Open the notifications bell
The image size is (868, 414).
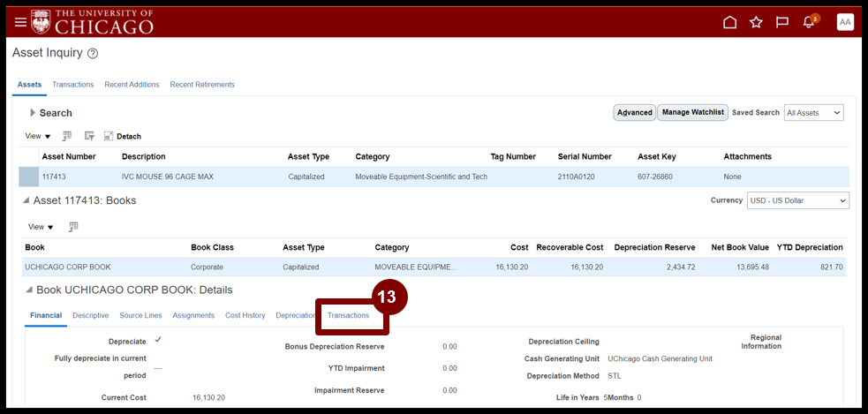808,22
